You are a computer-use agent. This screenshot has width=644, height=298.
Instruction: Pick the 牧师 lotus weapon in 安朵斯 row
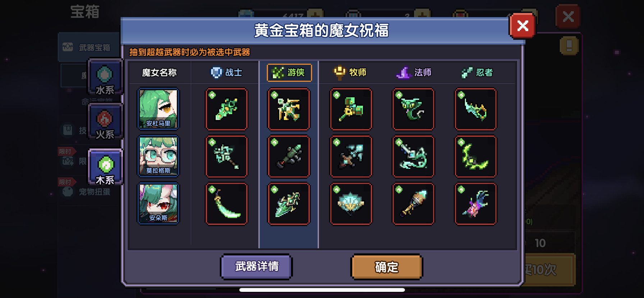point(351,204)
